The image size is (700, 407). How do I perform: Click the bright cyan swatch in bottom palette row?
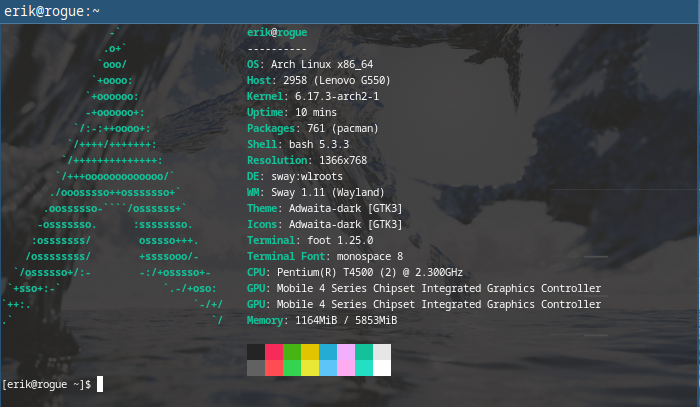point(364,368)
